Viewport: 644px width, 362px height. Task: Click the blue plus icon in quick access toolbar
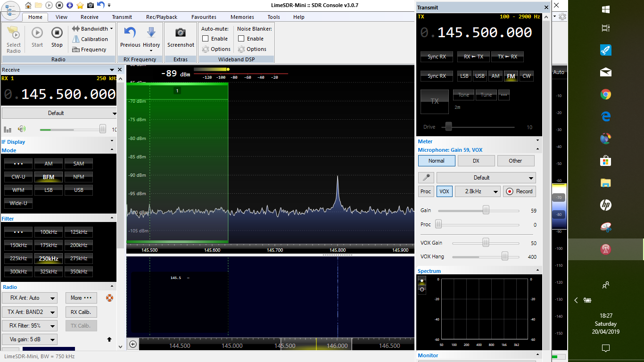coord(70,5)
